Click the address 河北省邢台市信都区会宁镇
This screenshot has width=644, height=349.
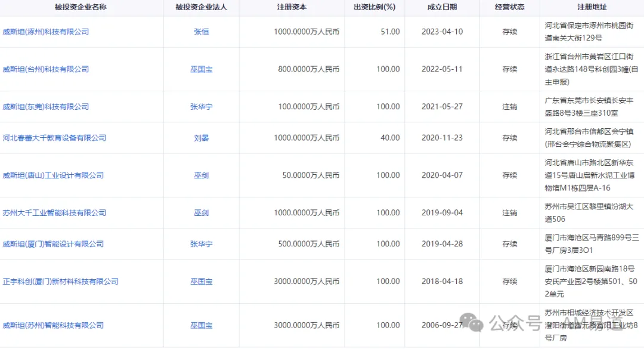pos(589,138)
